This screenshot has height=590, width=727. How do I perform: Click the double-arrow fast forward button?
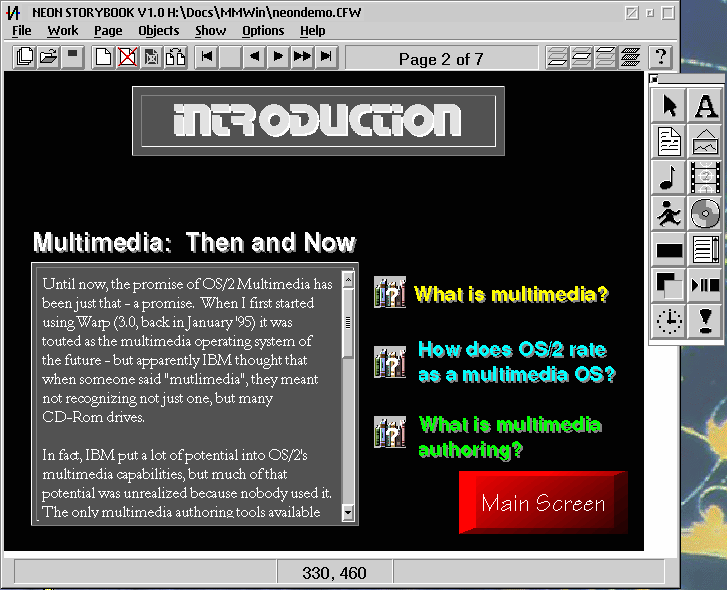[x=302, y=57]
